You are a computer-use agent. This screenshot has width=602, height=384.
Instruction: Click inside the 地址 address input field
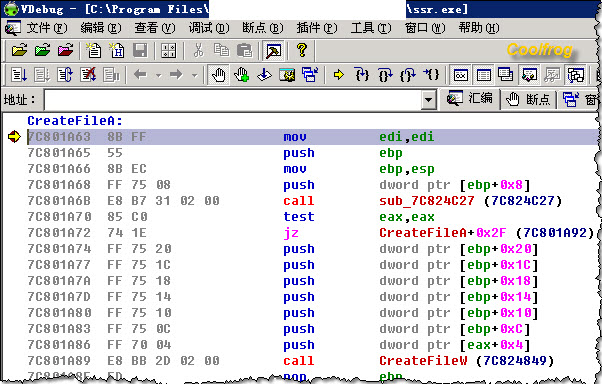tap(232, 100)
